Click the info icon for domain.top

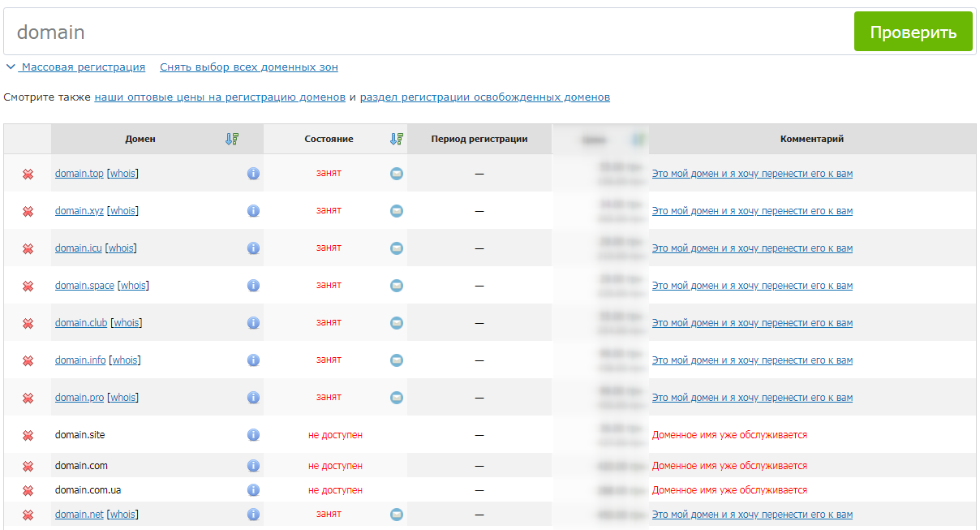point(253,174)
